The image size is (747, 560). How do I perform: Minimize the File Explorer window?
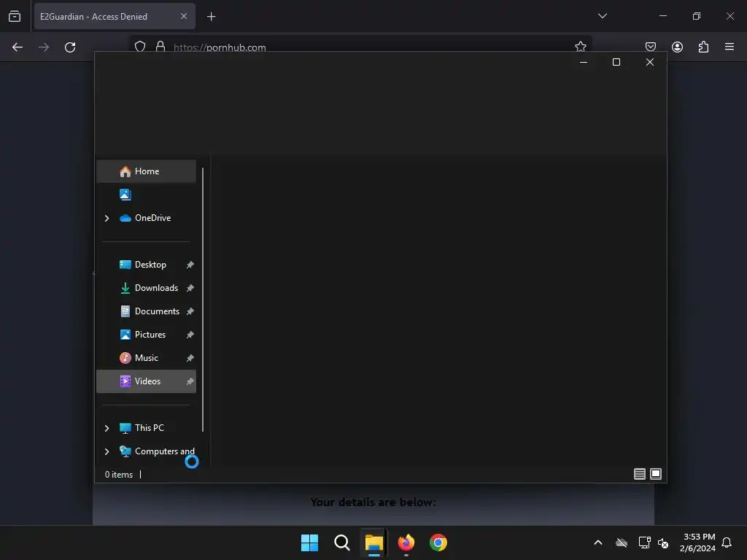point(584,62)
